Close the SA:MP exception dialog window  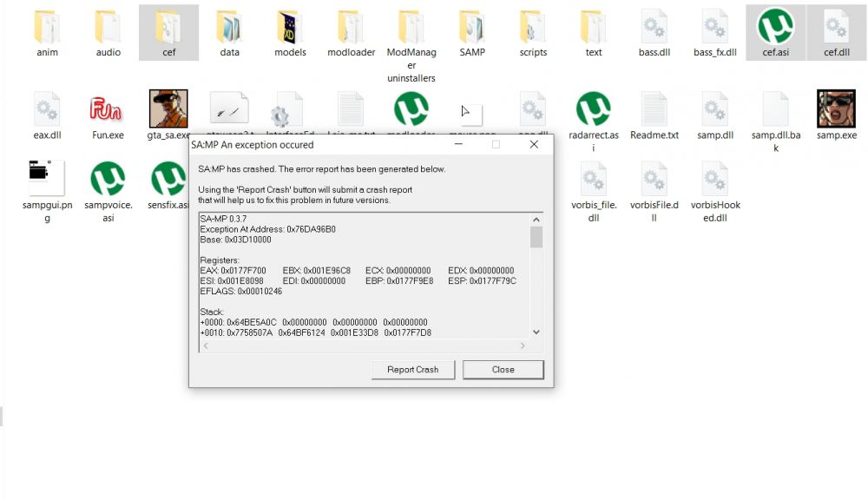(x=534, y=144)
